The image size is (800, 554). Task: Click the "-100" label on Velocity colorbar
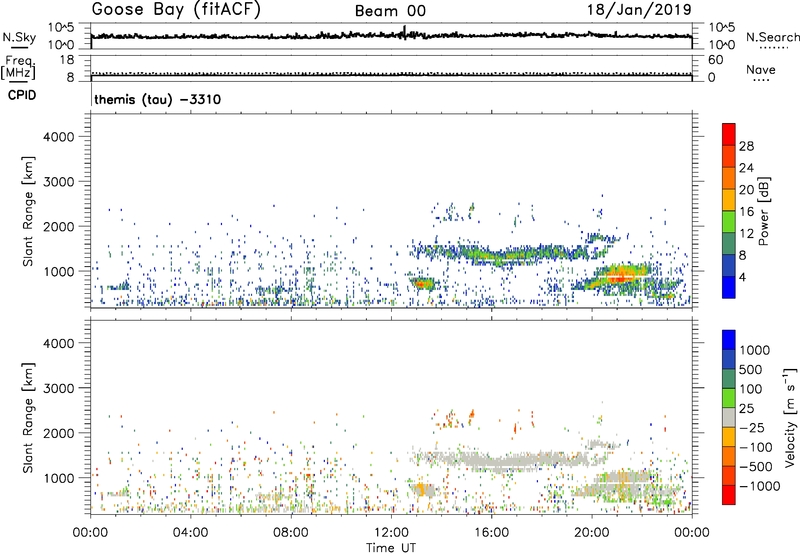[756, 447]
